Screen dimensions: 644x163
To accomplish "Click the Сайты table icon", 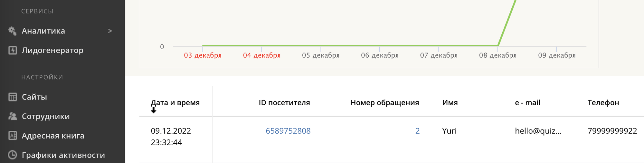I will click(13, 97).
